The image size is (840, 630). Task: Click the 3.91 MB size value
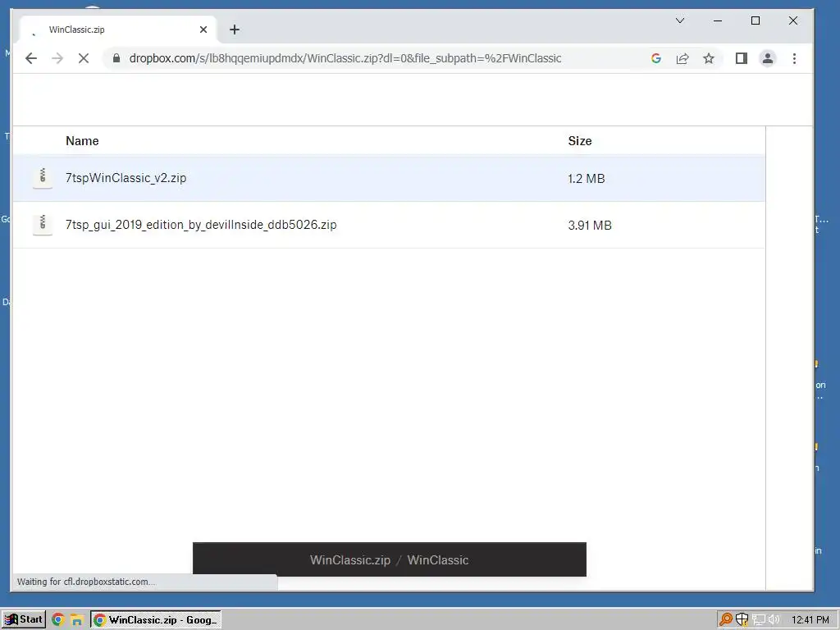pos(590,225)
